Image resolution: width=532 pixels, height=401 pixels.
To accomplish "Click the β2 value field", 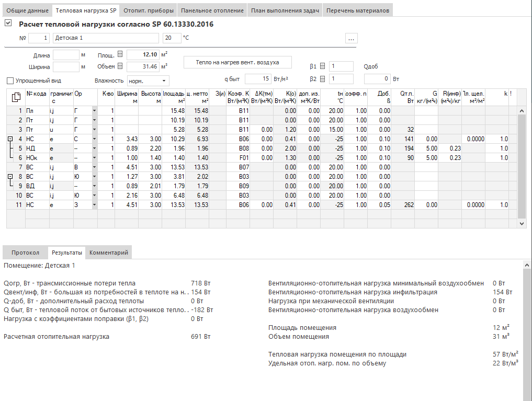I will point(341,79).
